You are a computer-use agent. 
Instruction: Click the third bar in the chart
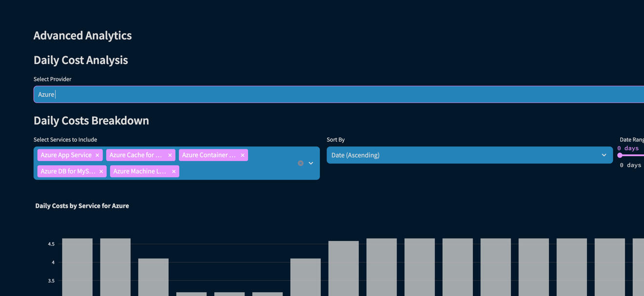pyautogui.click(x=153, y=277)
